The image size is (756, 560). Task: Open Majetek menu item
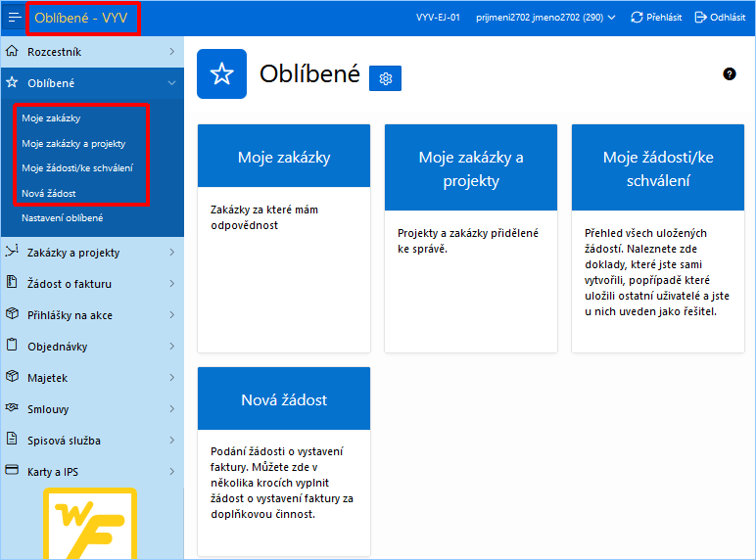(x=92, y=377)
